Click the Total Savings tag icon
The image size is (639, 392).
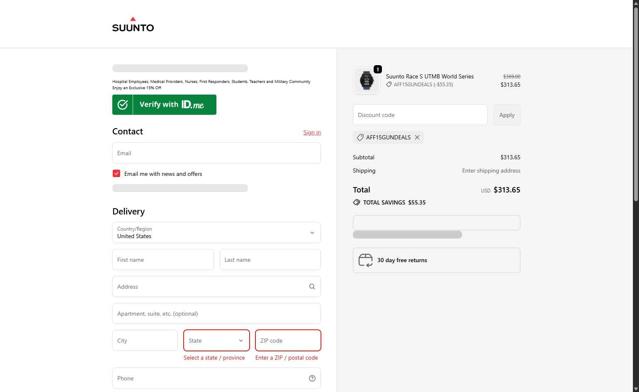point(357,202)
